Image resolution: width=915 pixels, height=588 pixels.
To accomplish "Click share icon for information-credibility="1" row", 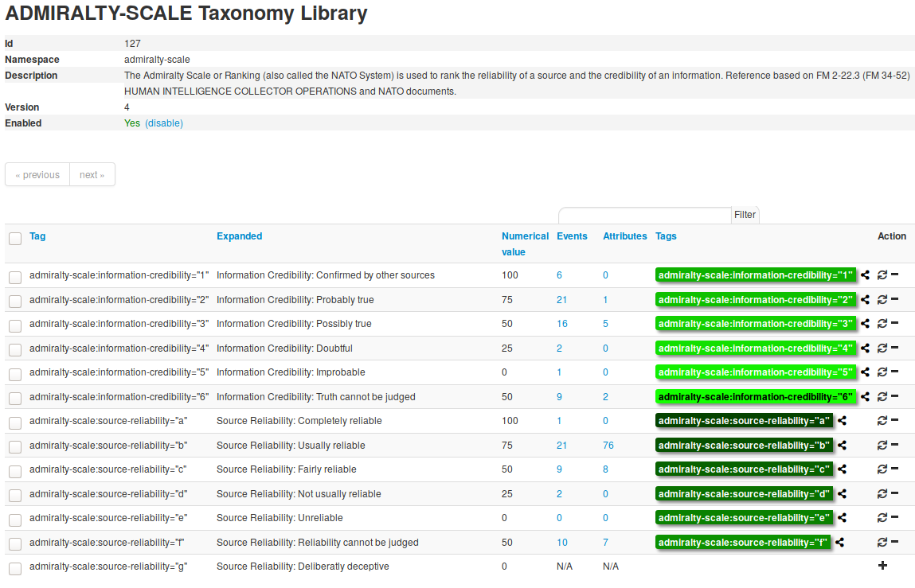I will click(865, 275).
